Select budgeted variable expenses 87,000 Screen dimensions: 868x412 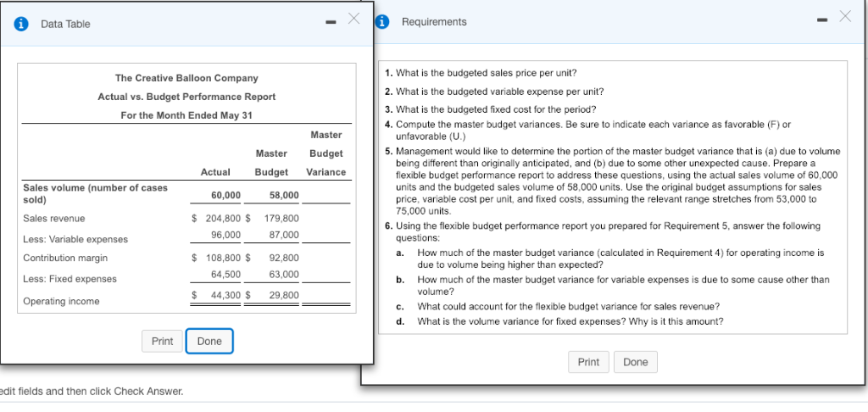[x=284, y=235]
